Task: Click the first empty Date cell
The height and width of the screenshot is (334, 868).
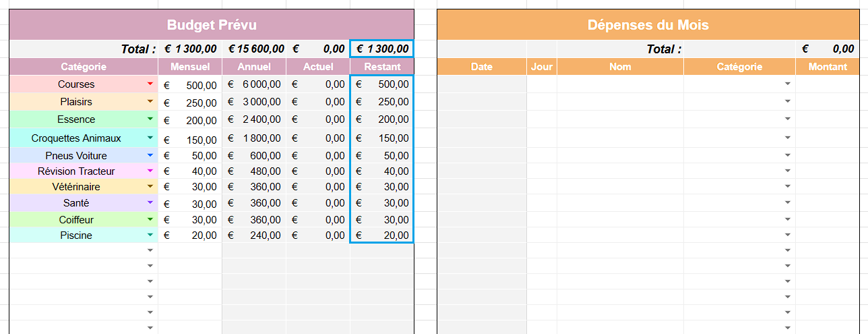Action: click(482, 84)
